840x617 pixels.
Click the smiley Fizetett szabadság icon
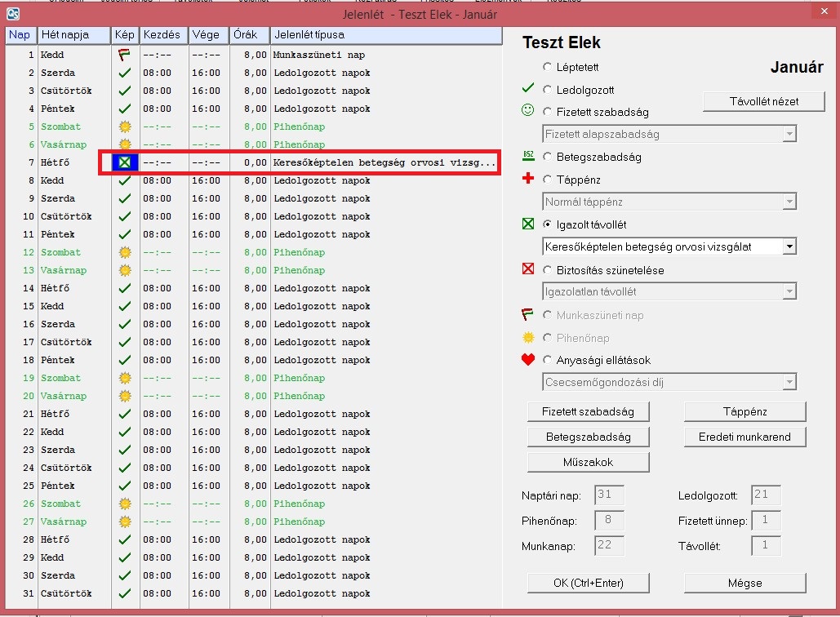click(528, 112)
